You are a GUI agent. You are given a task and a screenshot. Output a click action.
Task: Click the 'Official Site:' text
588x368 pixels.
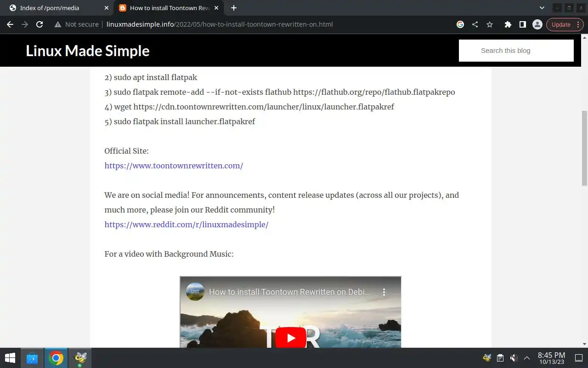126,151
